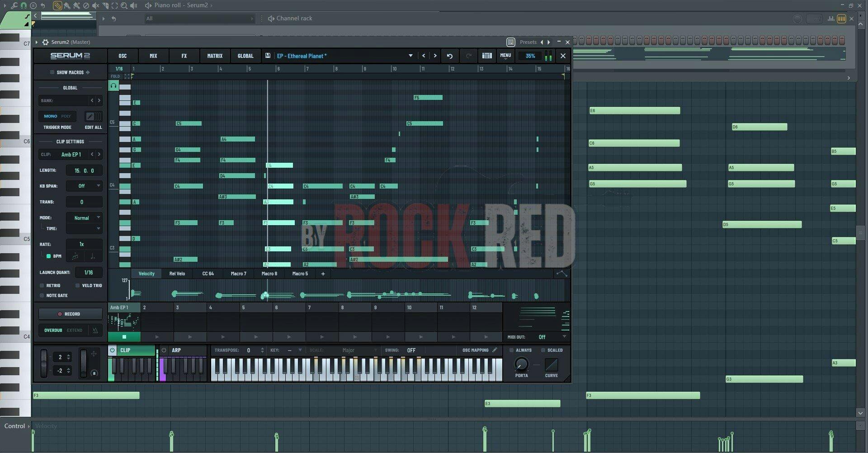Switch to the GLOBAL tab in Serum

click(x=245, y=56)
